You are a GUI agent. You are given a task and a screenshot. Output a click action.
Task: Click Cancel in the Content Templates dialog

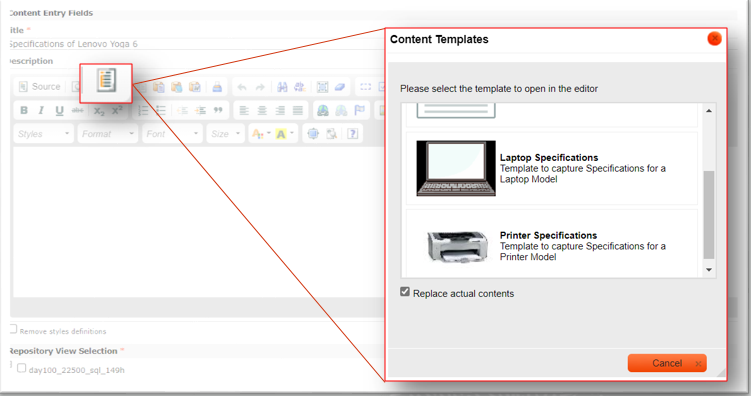coord(667,363)
